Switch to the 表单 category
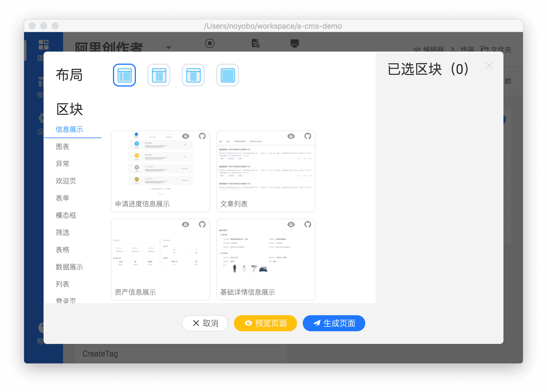 62,198
